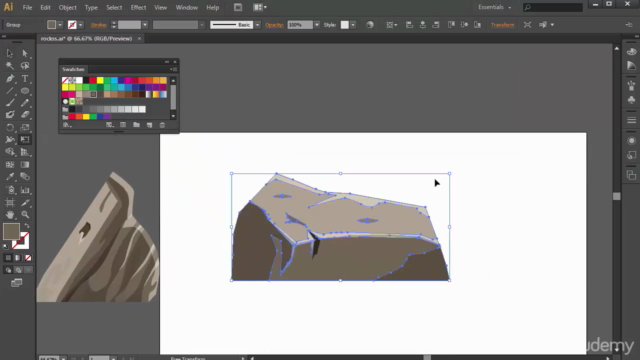Open the View menu
Viewport: 640px width, 360px height.
pos(160,7)
